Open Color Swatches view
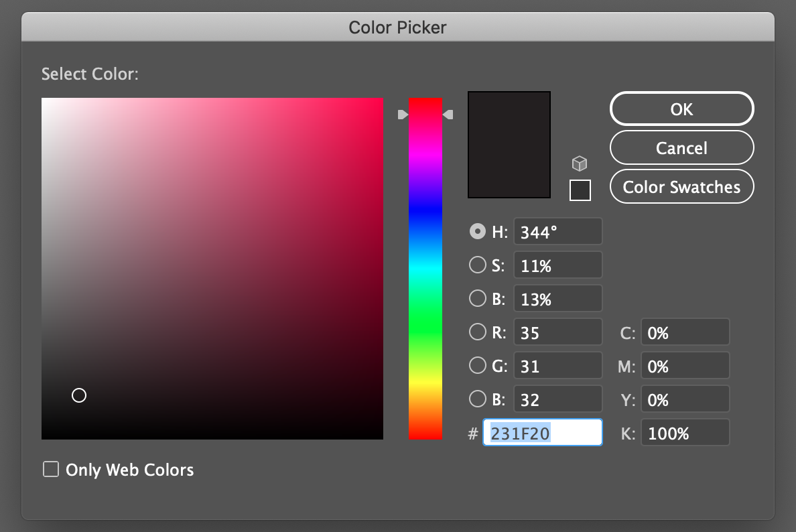The width and height of the screenshot is (796, 532). point(681,187)
